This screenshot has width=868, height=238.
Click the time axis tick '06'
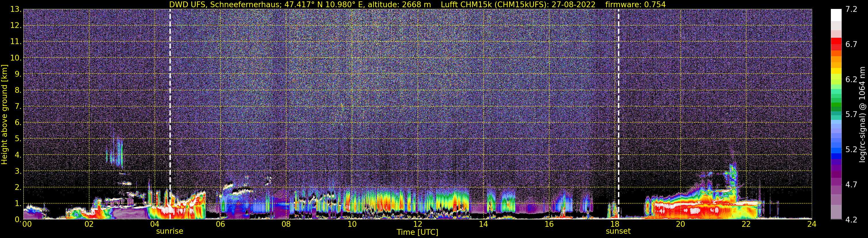click(220, 224)
